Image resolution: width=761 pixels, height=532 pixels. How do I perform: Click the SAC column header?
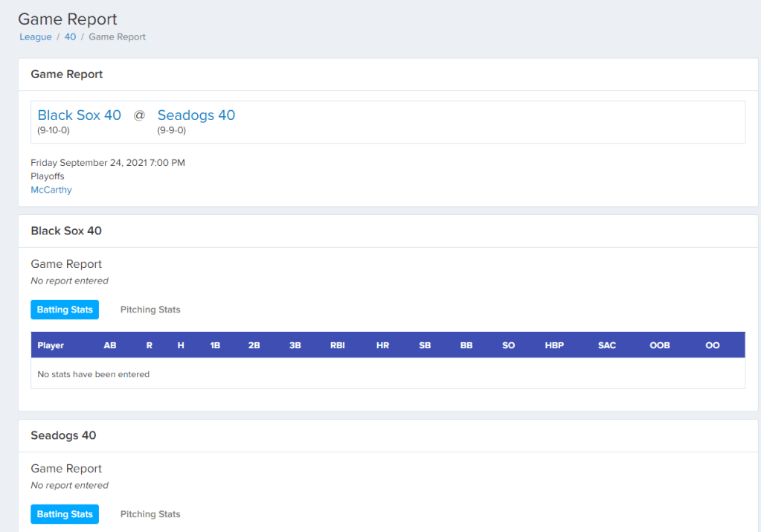[x=607, y=345]
